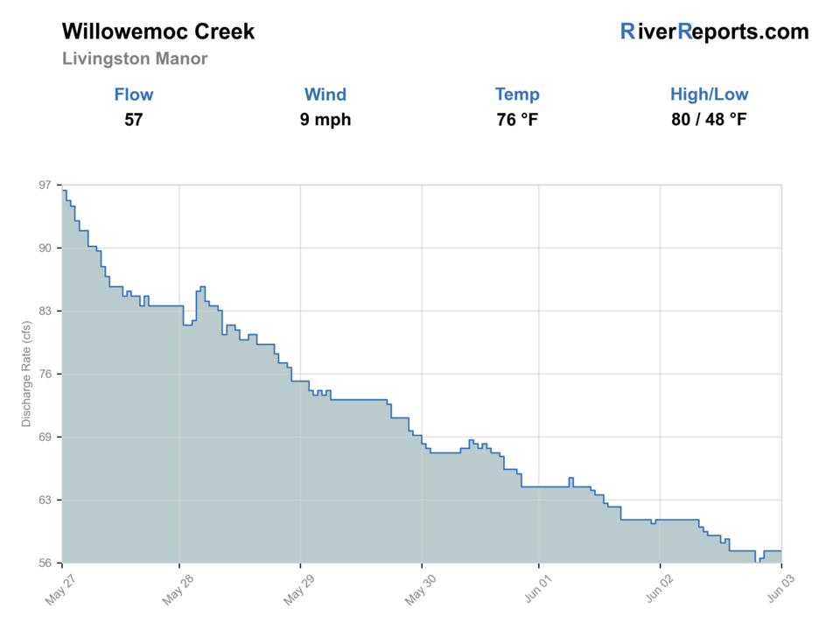Click the May 28 x-axis label
The image size is (840, 630).
click(178, 590)
